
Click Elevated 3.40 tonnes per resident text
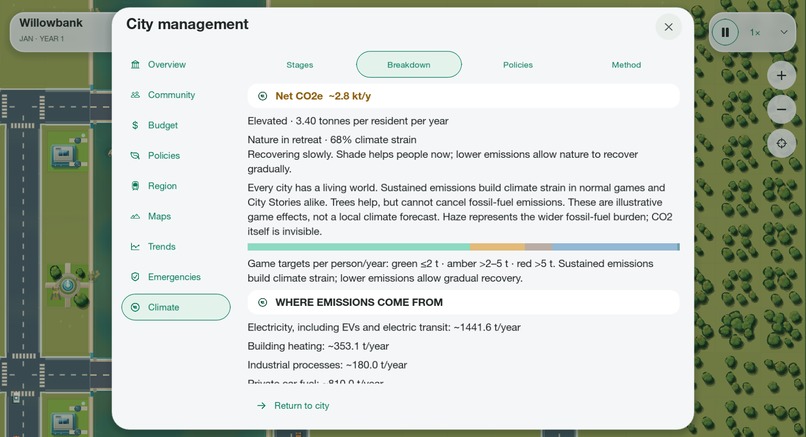click(348, 121)
